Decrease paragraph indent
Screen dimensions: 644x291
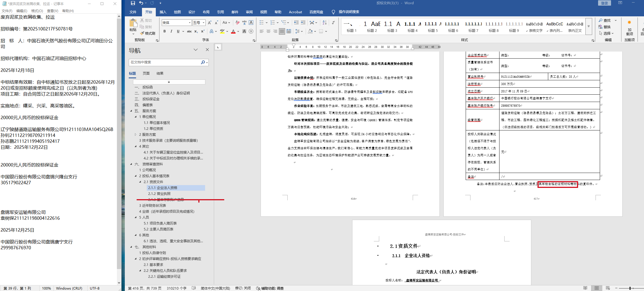point(296,23)
